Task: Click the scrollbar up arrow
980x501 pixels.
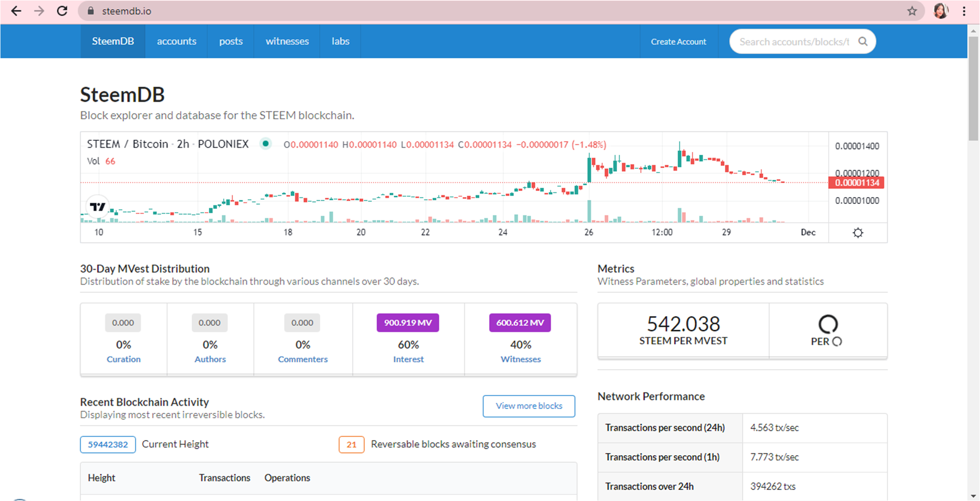Action: click(974, 31)
